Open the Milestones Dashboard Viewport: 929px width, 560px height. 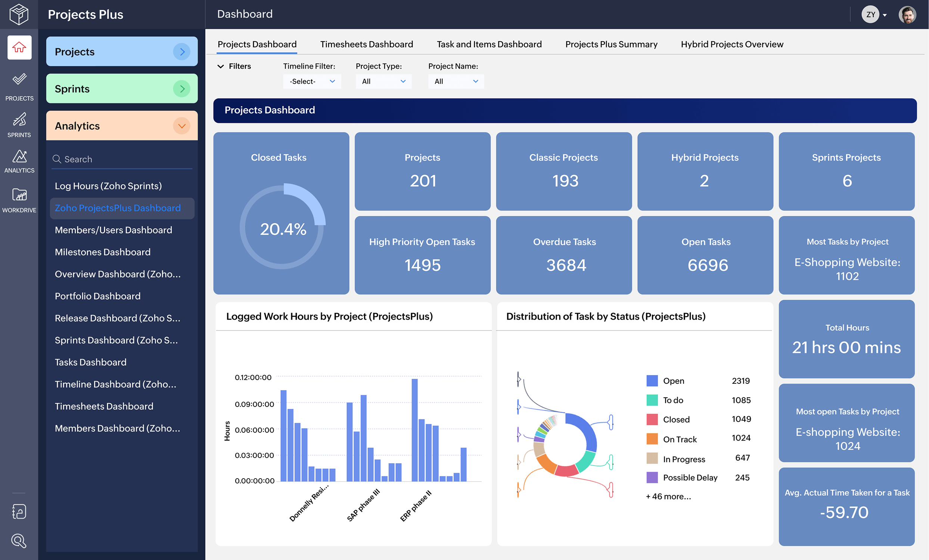pyautogui.click(x=103, y=252)
